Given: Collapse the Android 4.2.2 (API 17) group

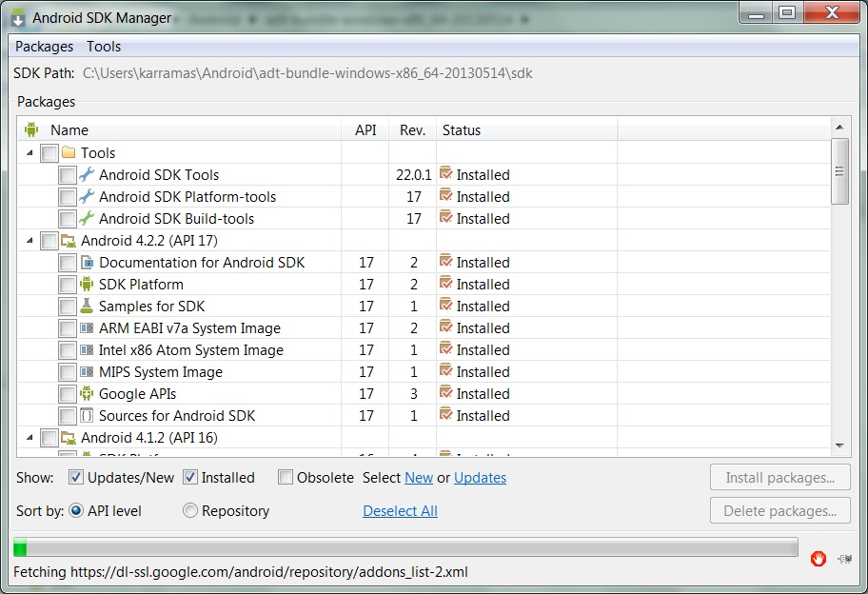Looking at the screenshot, I should [30, 241].
